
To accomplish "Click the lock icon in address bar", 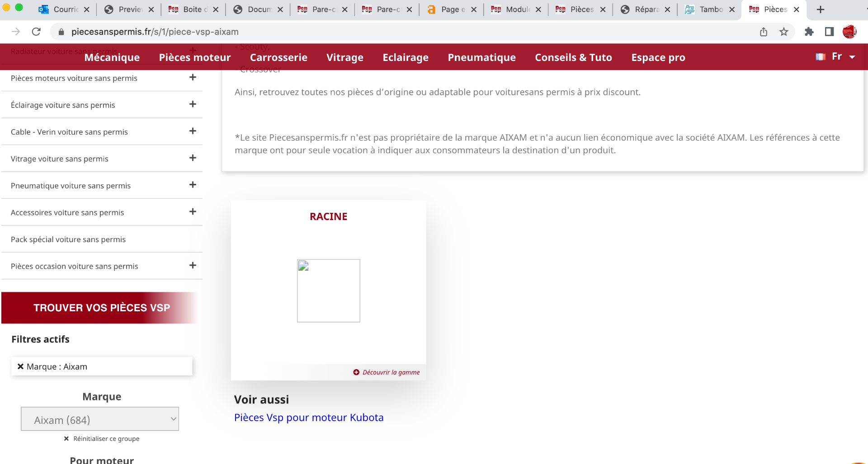I will [x=61, y=32].
